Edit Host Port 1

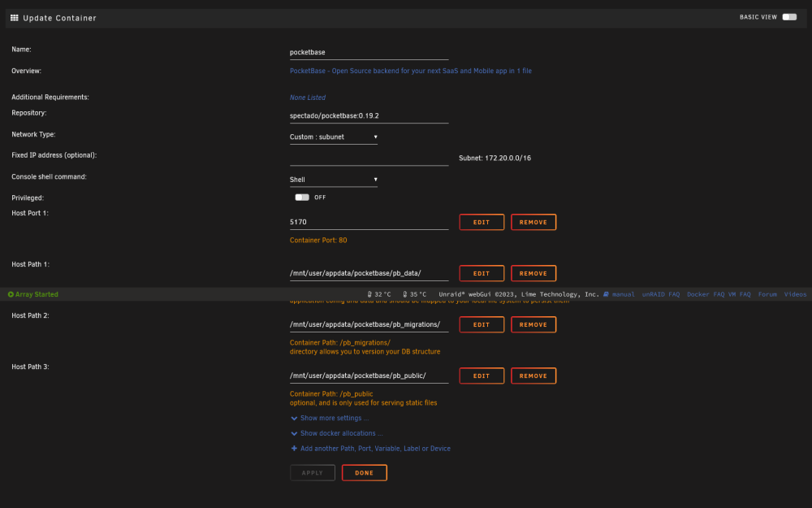tap(482, 222)
